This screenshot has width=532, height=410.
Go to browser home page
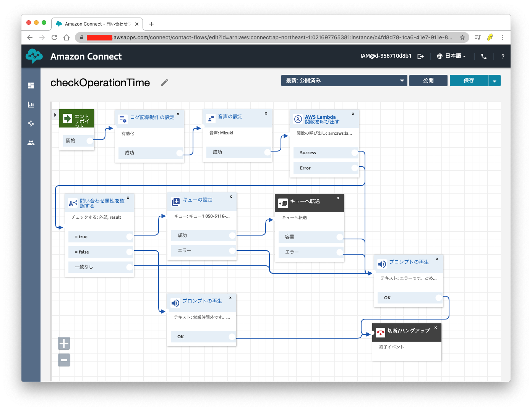pos(66,37)
